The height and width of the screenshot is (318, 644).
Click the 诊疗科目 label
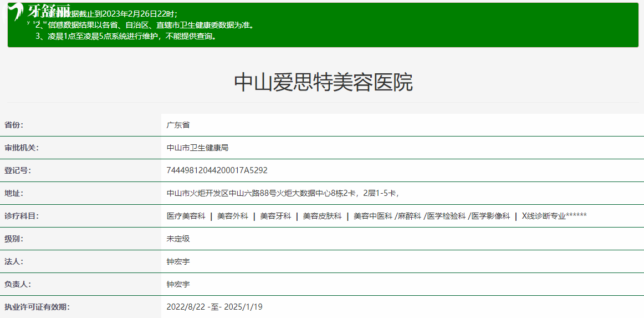point(22,216)
